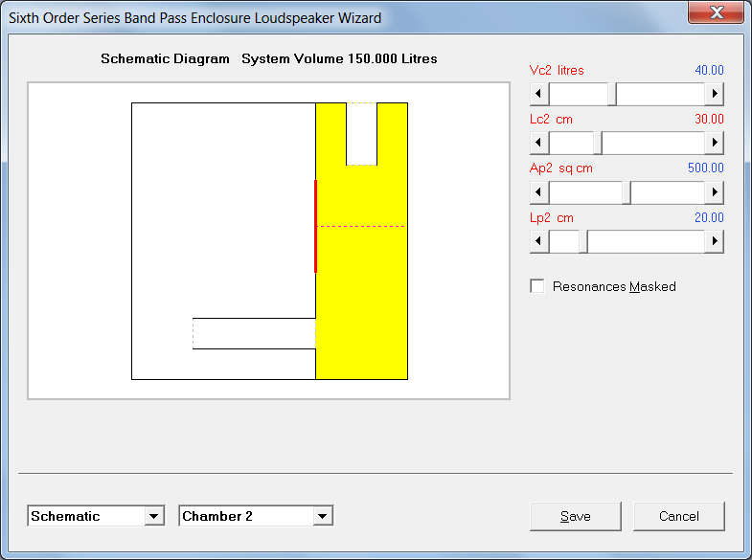Cancel the loudspeaker wizard
This screenshot has width=752, height=560.
pyautogui.click(x=678, y=516)
